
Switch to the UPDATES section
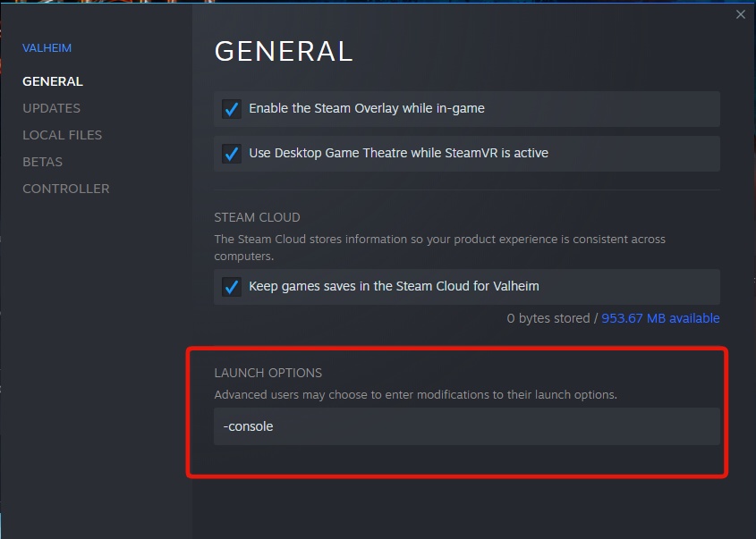pyautogui.click(x=51, y=108)
